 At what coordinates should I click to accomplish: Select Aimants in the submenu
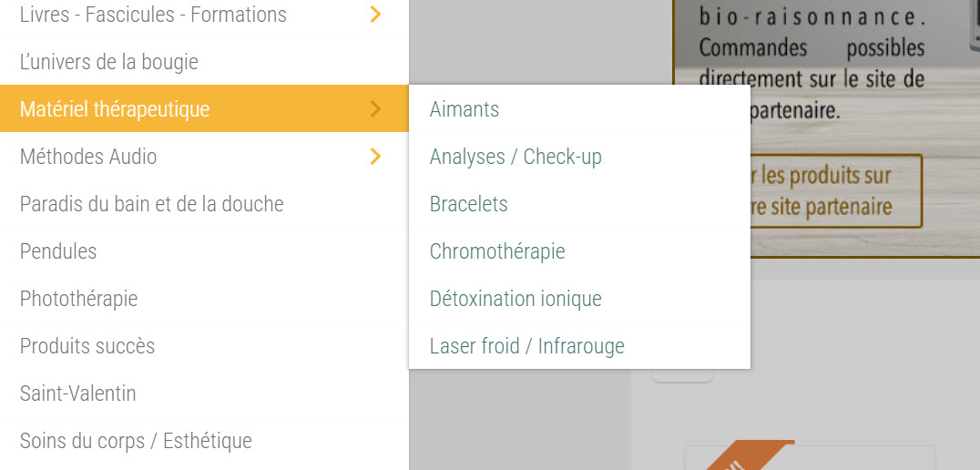pos(464,109)
